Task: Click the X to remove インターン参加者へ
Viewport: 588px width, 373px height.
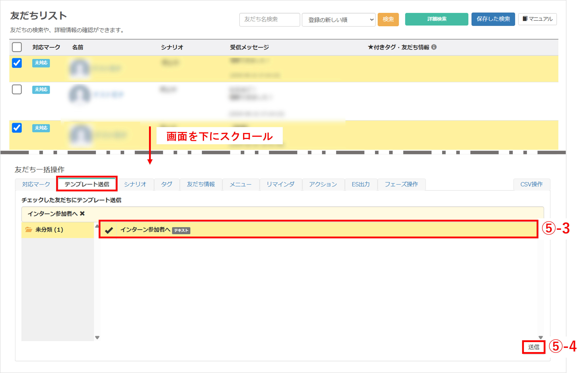Action: [x=82, y=214]
